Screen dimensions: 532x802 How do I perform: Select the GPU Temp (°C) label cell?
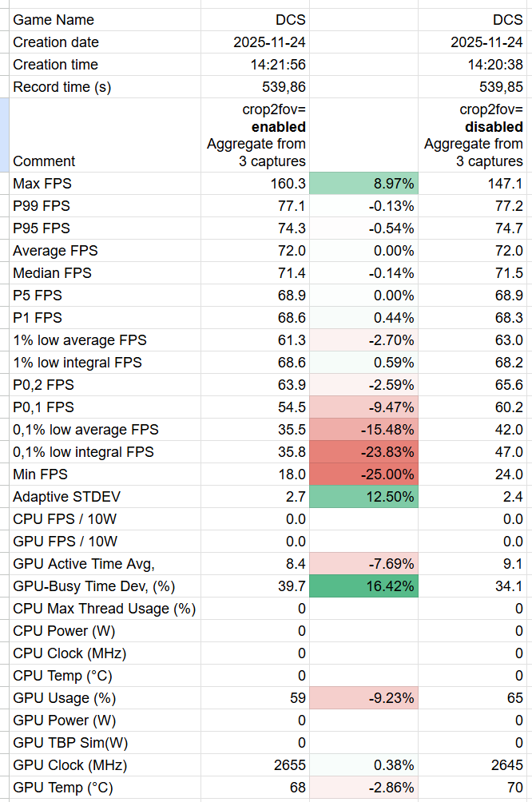click(x=63, y=788)
